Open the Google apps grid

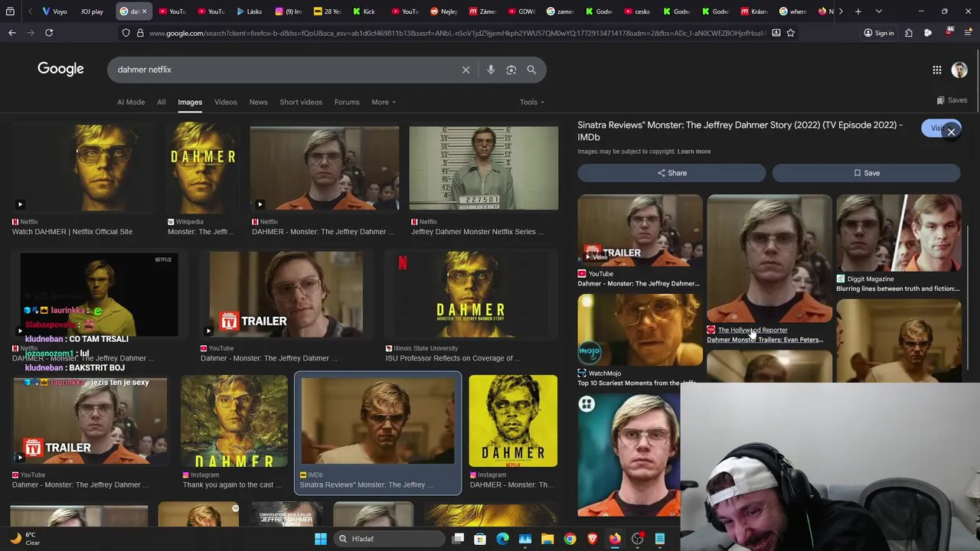tap(937, 70)
